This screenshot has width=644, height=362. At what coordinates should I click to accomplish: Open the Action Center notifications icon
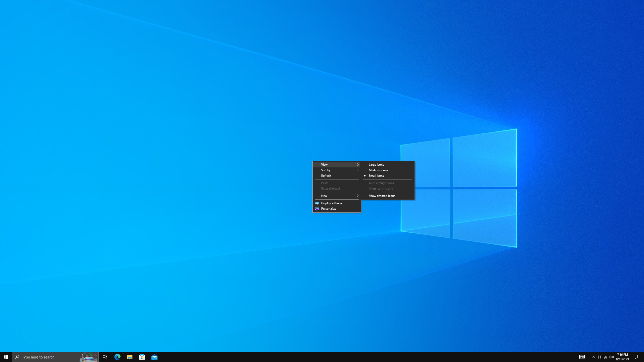pos(636,357)
